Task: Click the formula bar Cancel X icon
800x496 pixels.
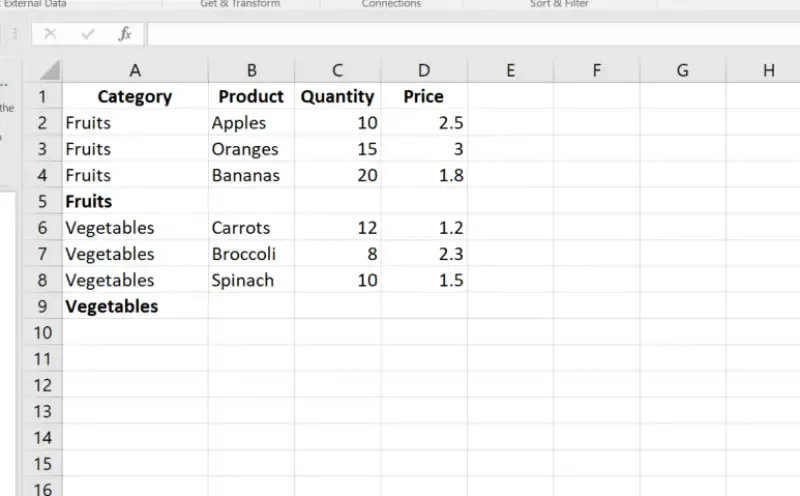Action: pyautogui.click(x=50, y=34)
